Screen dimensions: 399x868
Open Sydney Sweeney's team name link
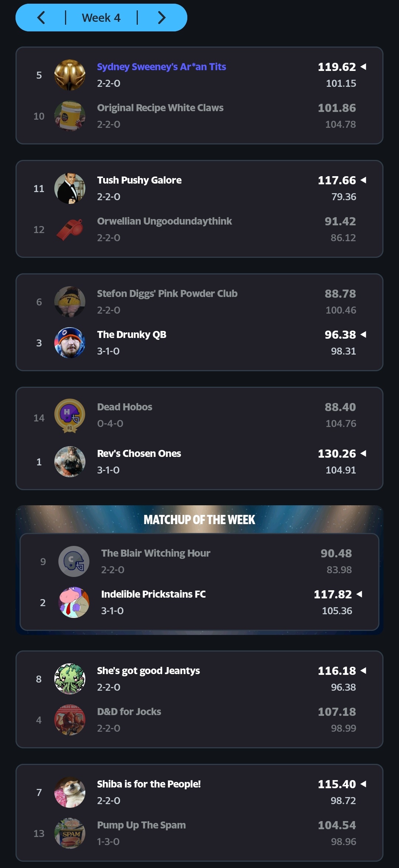pos(161,67)
